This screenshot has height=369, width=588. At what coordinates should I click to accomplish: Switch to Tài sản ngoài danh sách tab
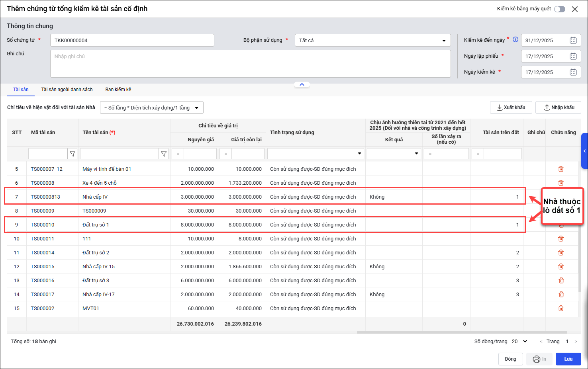pos(67,90)
